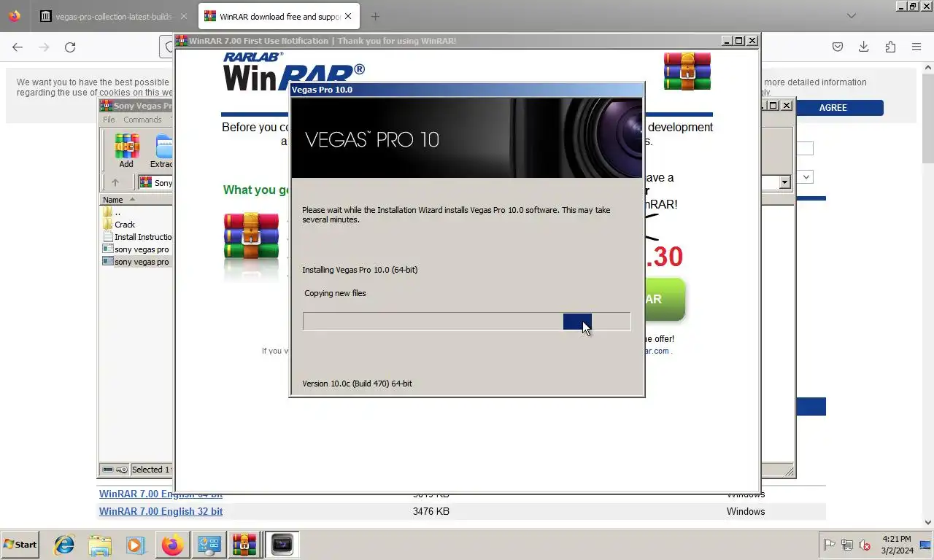Click the Firefox page vertical scrollbar
The height and width of the screenshot is (560, 934).
pos(928,295)
